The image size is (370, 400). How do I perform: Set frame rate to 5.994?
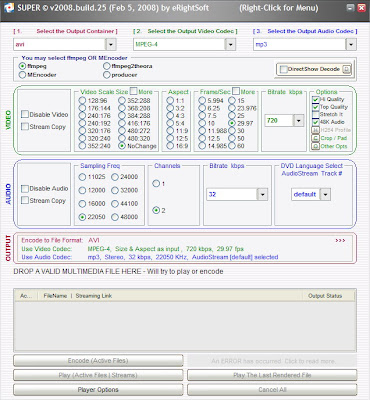202,100
